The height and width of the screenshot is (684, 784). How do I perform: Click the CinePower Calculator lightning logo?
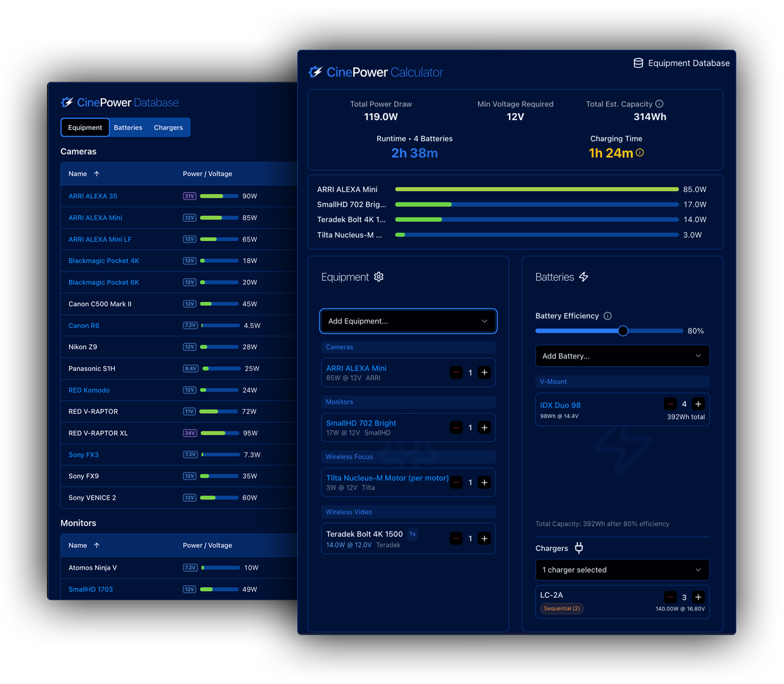click(315, 72)
